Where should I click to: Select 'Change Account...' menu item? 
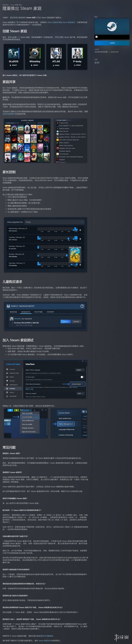point(28,428)
